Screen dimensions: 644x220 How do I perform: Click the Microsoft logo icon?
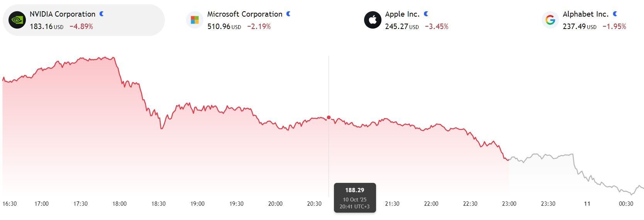[x=195, y=20]
